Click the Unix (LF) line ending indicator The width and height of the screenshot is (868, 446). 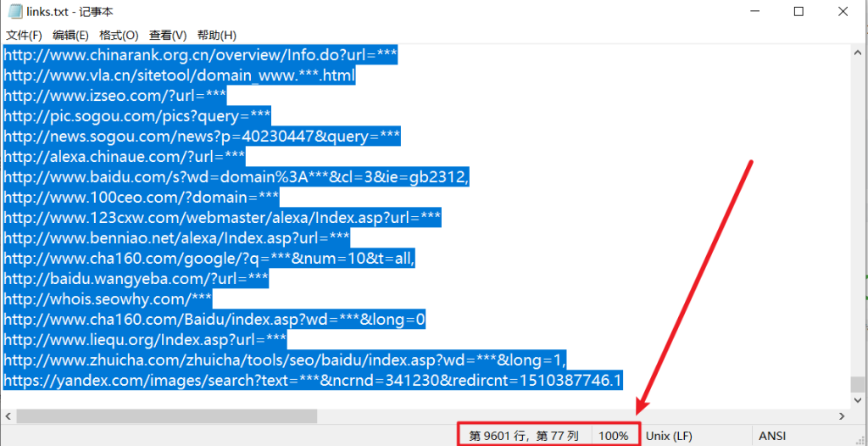[x=669, y=436]
